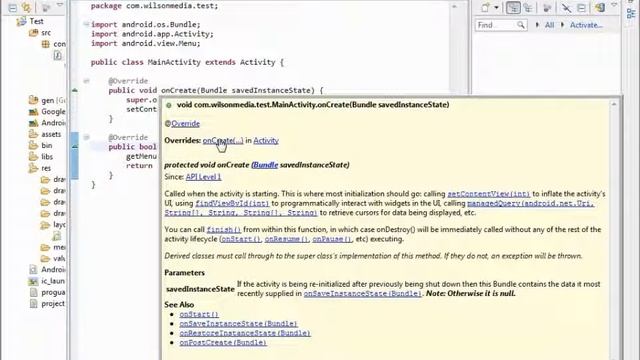Image resolution: width=640 pixels, height=360 pixels.
Task: Toggle the Categorized presentation button
Action: coord(513,8)
